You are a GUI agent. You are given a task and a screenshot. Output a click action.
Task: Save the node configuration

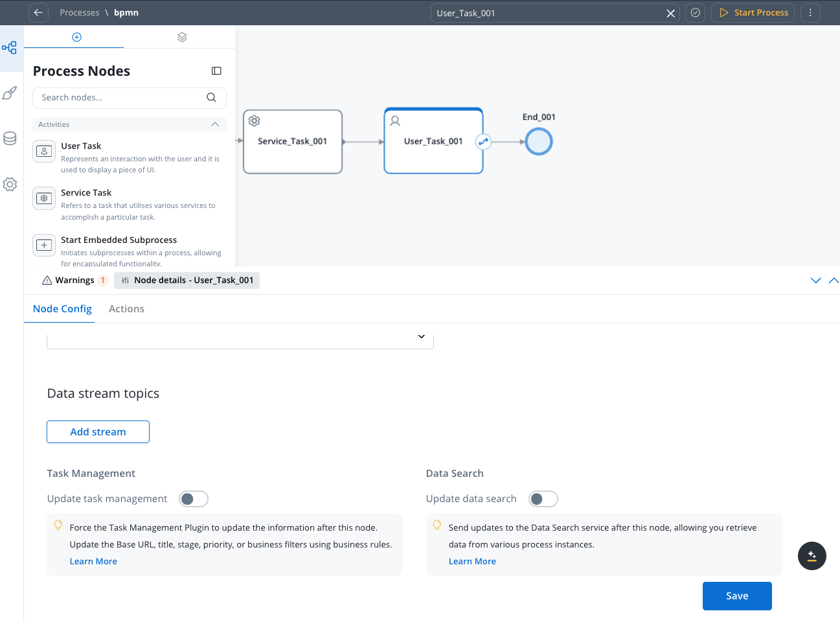[736, 596]
